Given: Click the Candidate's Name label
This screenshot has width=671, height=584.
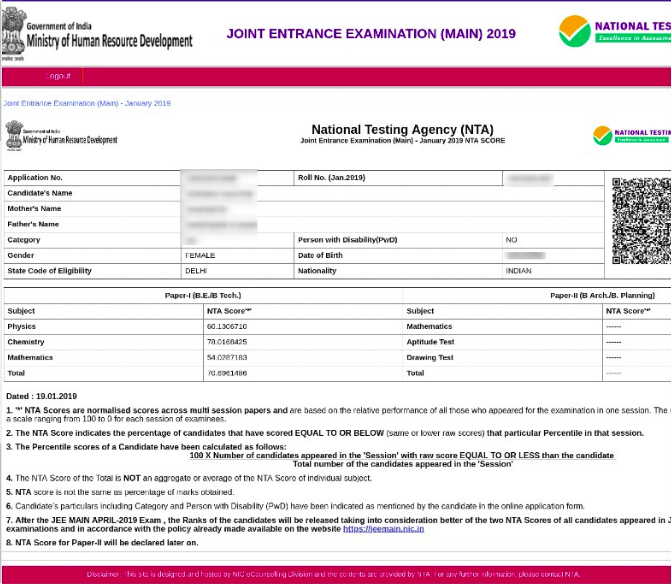Looking at the screenshot, I should (x=40, y=193).
